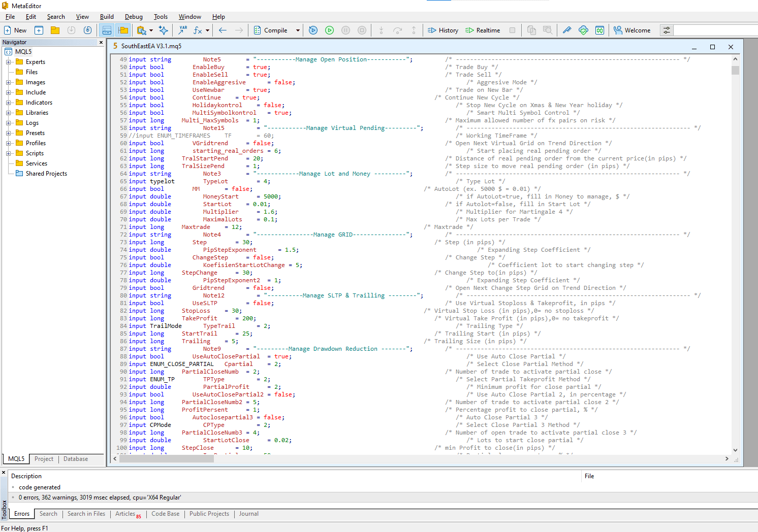The image size is (758, 532).
Task: Open the AI assistant sparkle icon
Action: tap(164, 30)
